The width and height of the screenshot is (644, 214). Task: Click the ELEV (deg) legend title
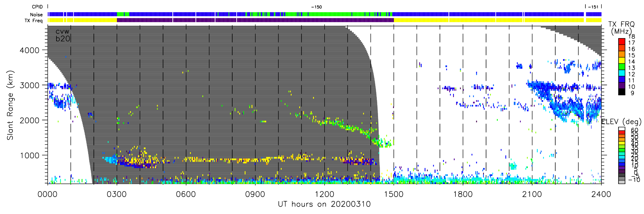click(x=622, y=122)
